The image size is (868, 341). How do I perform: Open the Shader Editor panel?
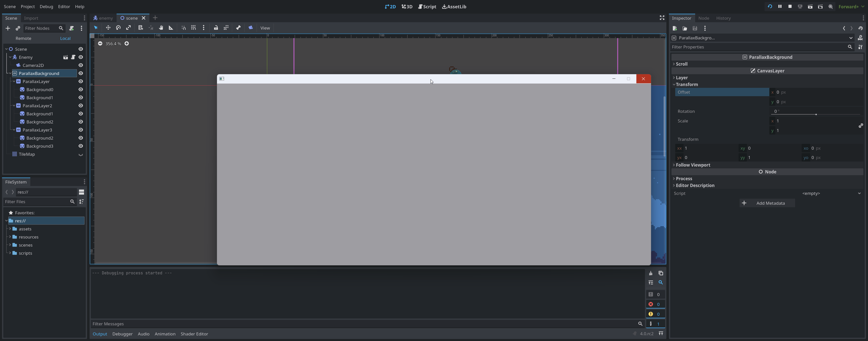(195, 334)
